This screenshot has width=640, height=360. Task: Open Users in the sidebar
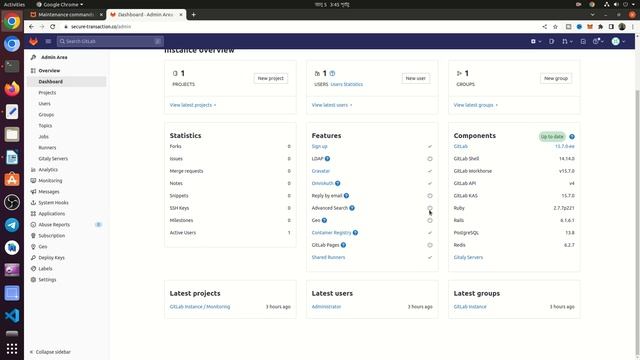pos(44,104)
